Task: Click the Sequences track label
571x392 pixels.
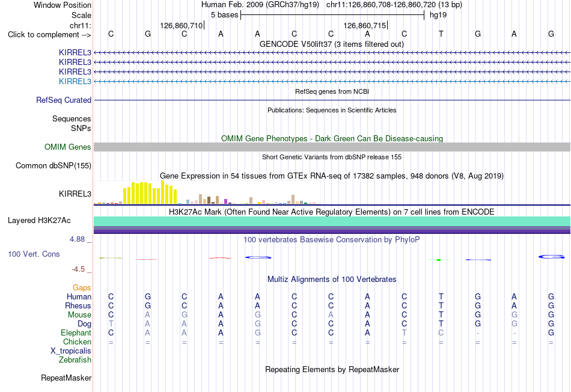Action: point(72,119)
